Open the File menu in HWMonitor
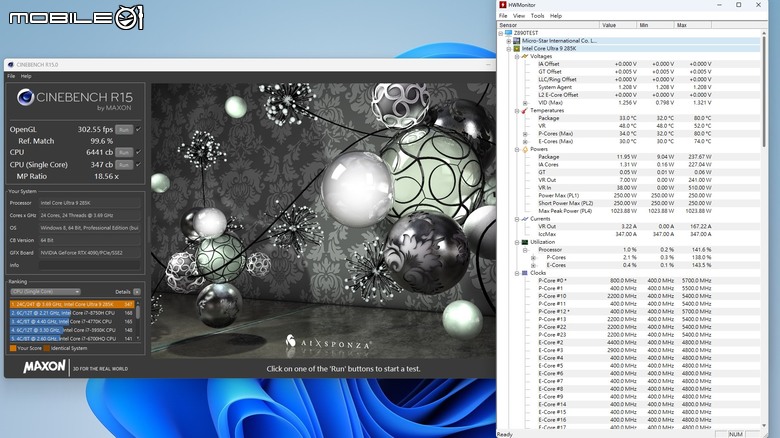This screenshot has width=780, height=438. point(503,16)
